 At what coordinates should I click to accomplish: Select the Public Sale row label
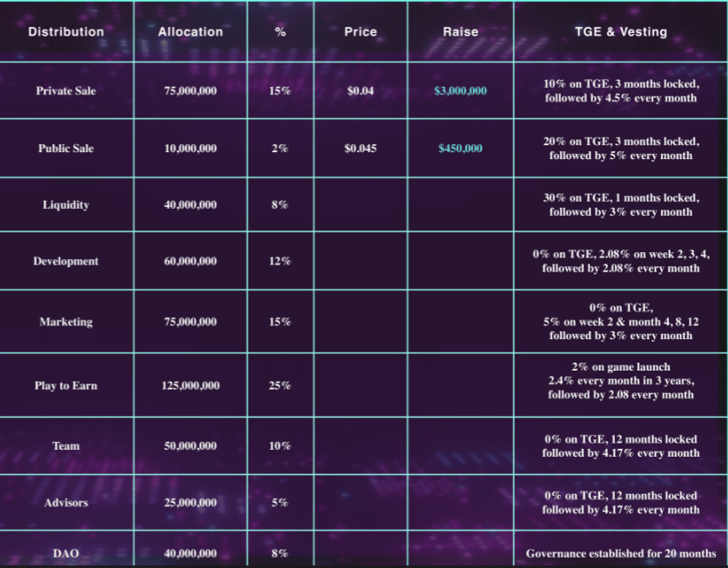pyautogui.click(x=66, y=149)
